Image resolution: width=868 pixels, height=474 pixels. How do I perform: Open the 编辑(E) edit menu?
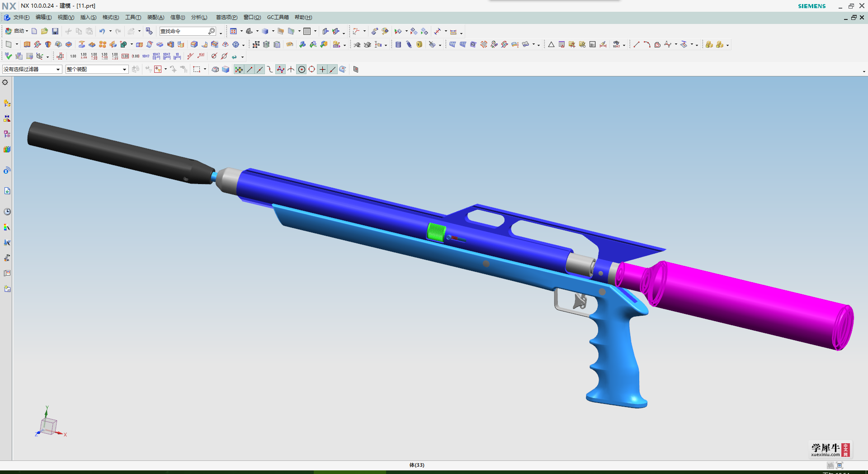pos(43,17)
